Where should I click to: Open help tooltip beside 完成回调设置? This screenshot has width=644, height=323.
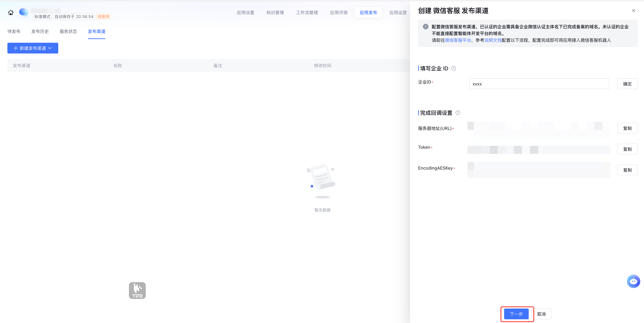pyautogui.click(x=458, y=113)
